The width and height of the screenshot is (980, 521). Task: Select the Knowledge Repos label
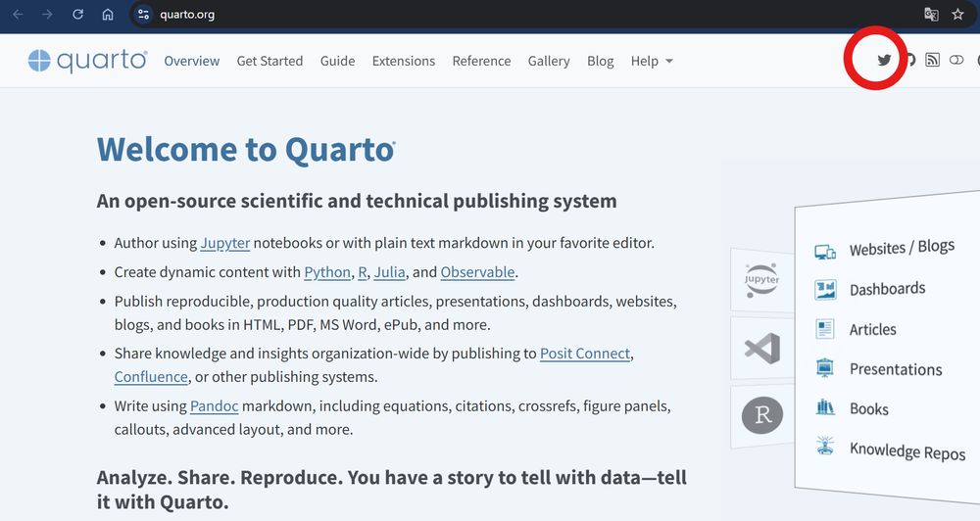click(x=907, y=450)
